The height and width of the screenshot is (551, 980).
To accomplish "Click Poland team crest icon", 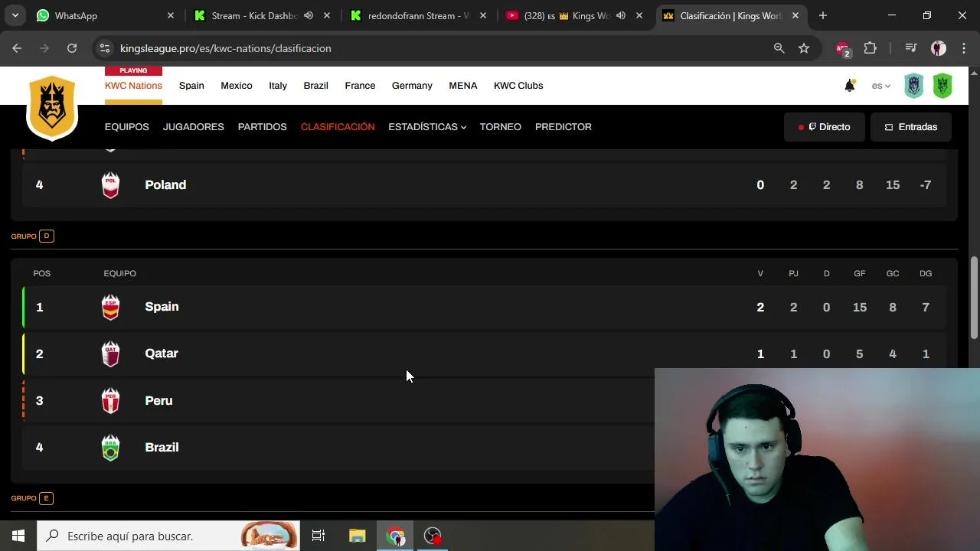I will [111, 185].
